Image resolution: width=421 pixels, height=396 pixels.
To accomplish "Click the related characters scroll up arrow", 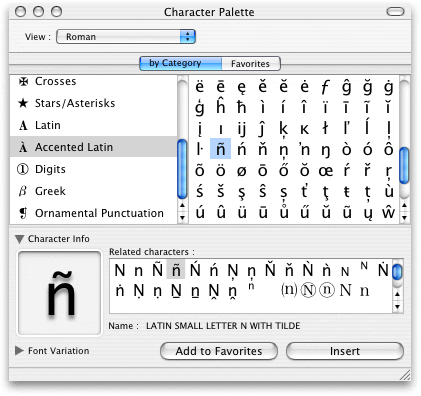I will tap(397, 294).
